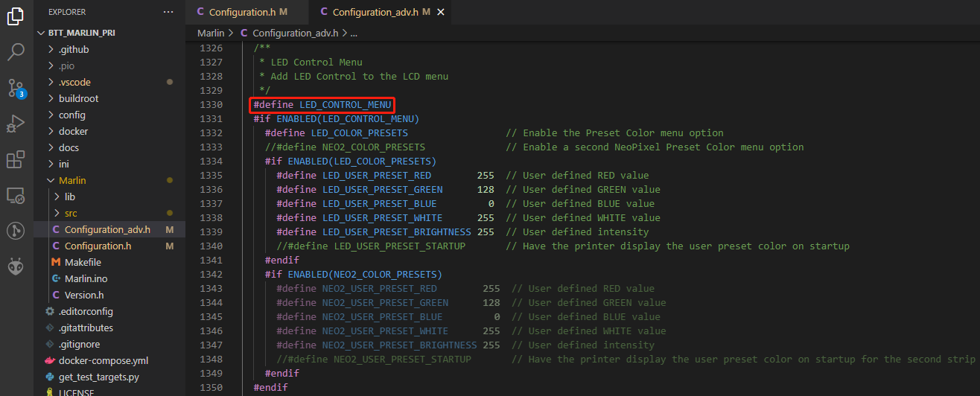Open the Extensions marketplace icon

pos(16,159)
